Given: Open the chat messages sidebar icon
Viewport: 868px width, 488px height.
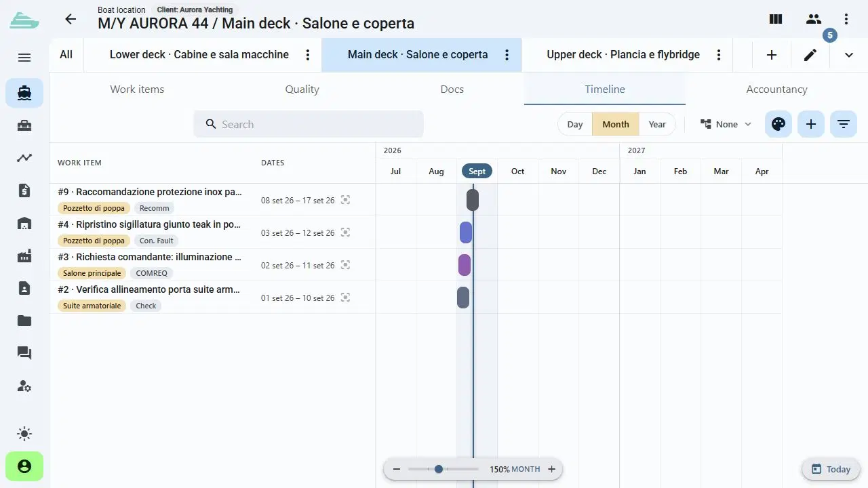Looking at the screenshot, I should tap(24, 353).
